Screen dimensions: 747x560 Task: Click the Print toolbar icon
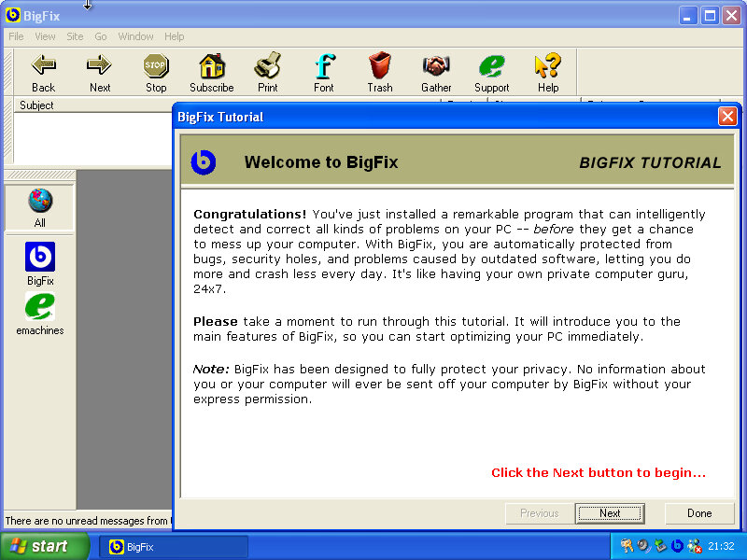coord(268,66)
